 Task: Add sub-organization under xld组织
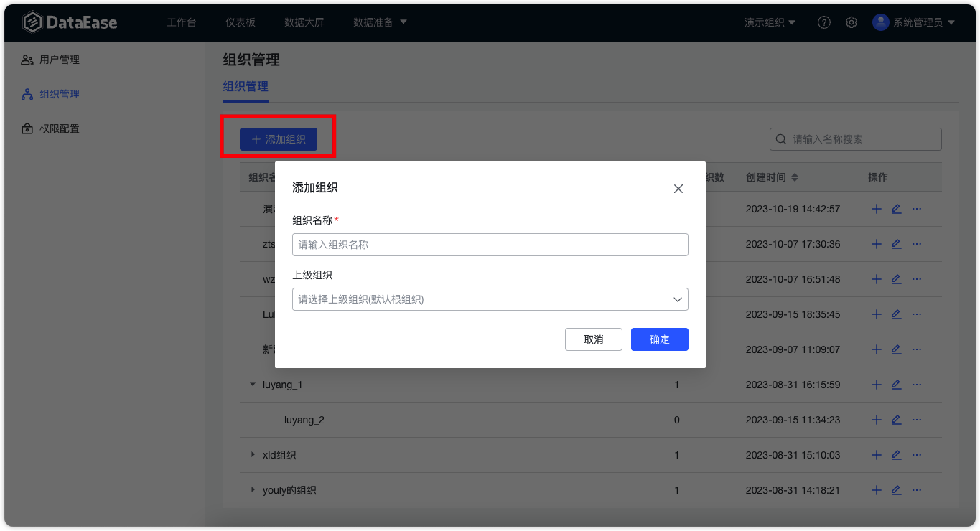pos(876,455)
